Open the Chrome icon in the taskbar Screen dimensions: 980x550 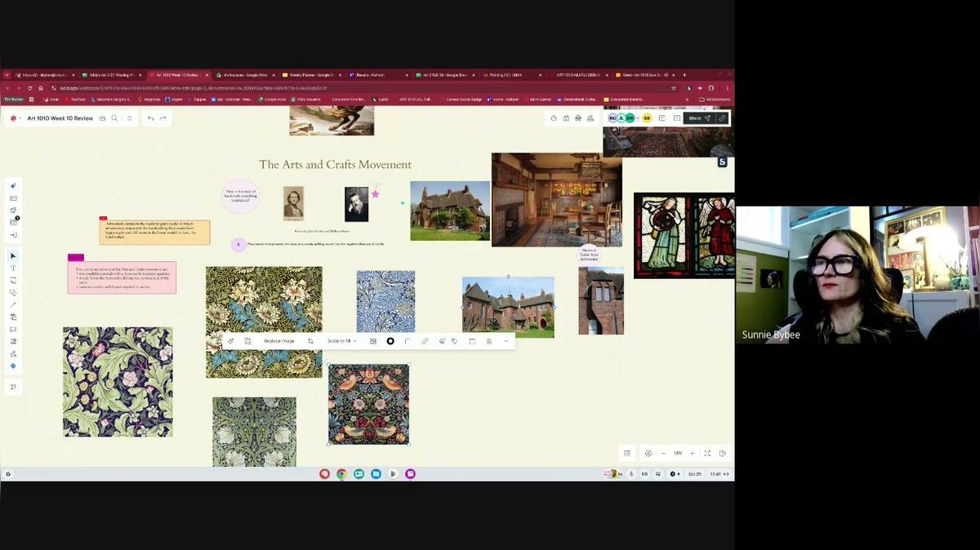(341, 474)
